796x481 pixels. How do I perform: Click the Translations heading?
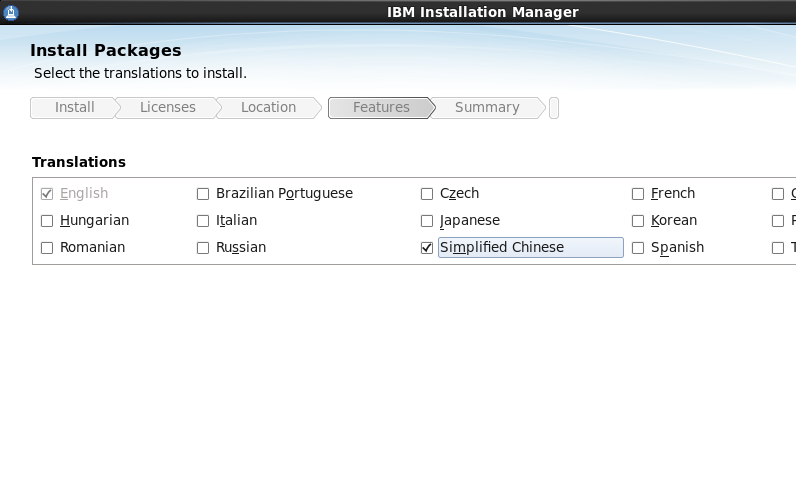(x=79, y=162)
